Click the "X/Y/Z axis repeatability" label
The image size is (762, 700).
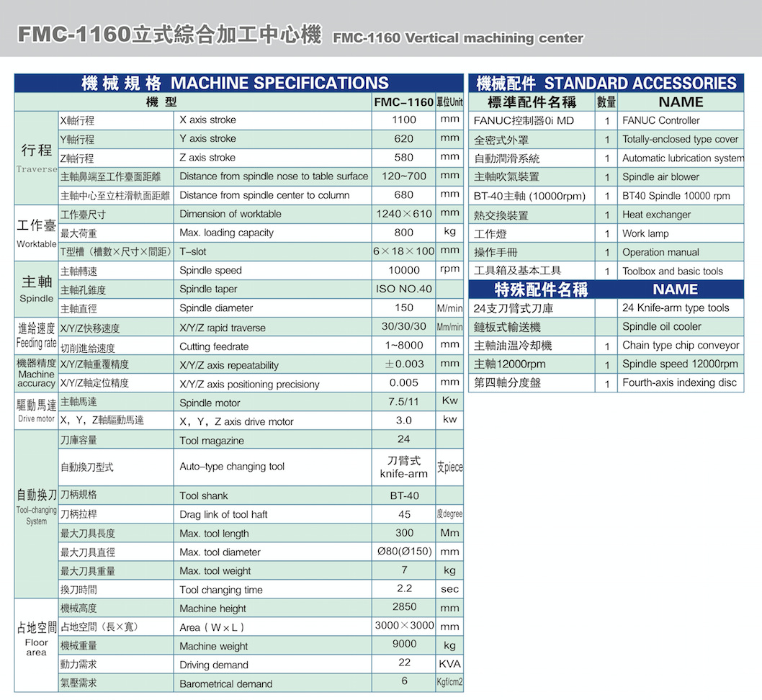point(229,365)
